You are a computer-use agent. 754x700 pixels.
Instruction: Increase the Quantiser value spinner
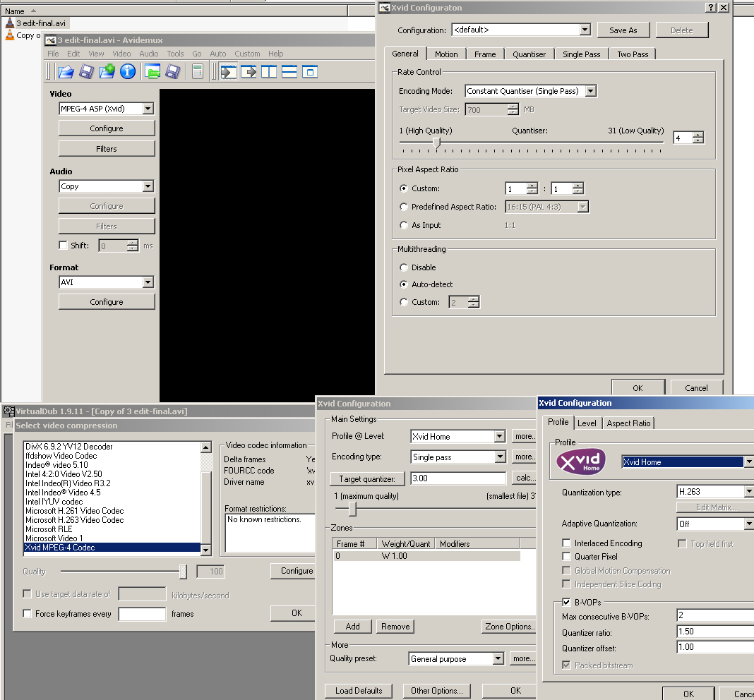[x=698, y=135]
